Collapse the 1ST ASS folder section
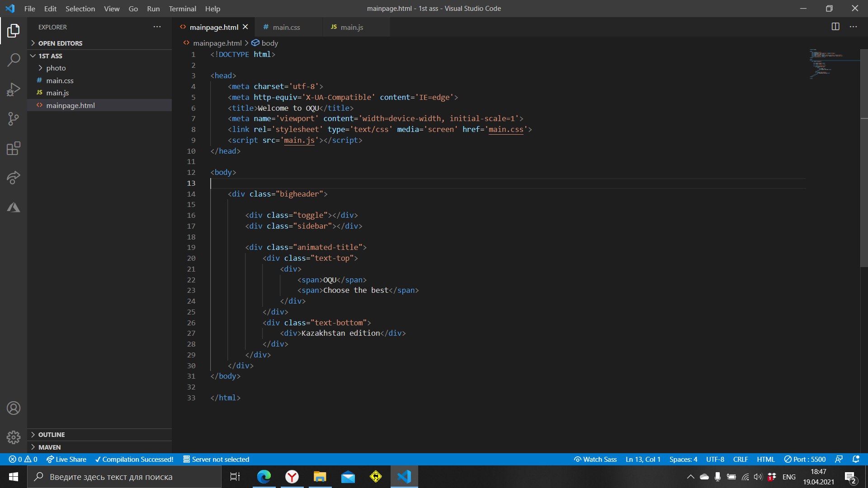868x488 pixels. coord(99,56)
